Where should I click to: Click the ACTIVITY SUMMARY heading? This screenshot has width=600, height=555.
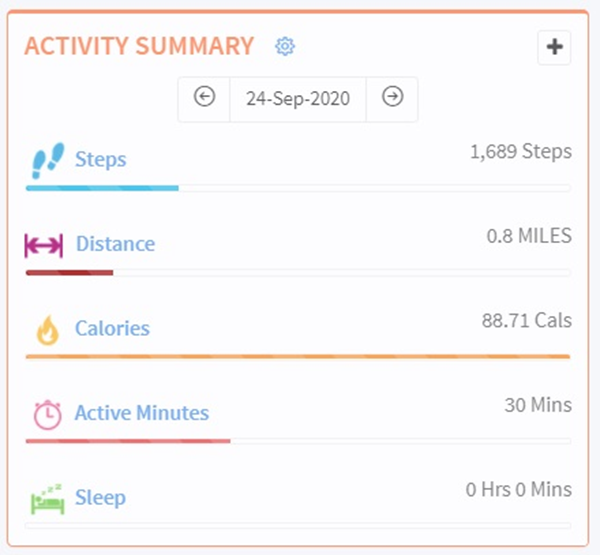[139, 46]
